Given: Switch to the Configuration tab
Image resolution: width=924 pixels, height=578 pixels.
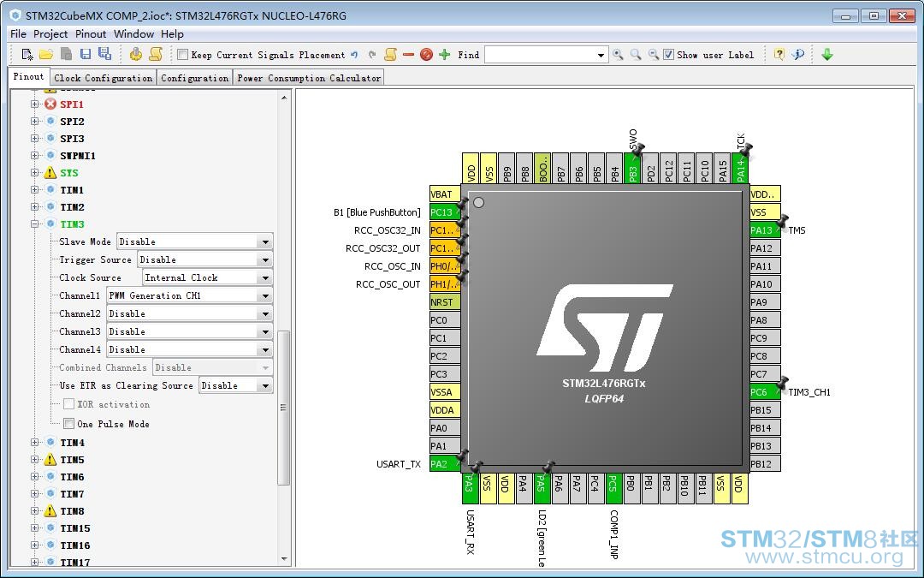Looking at the screenshot, I should (x=194, y=78).
